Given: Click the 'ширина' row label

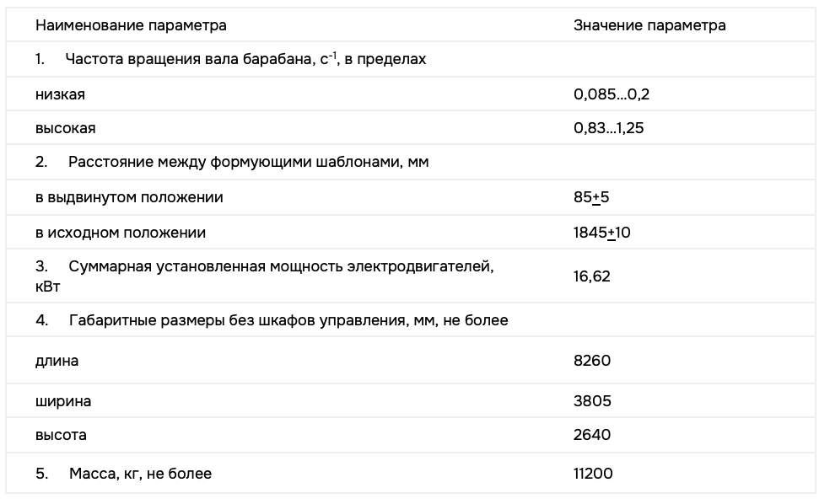Looking at the screenshot, I should pyautogui.click(x=63, y=401).
